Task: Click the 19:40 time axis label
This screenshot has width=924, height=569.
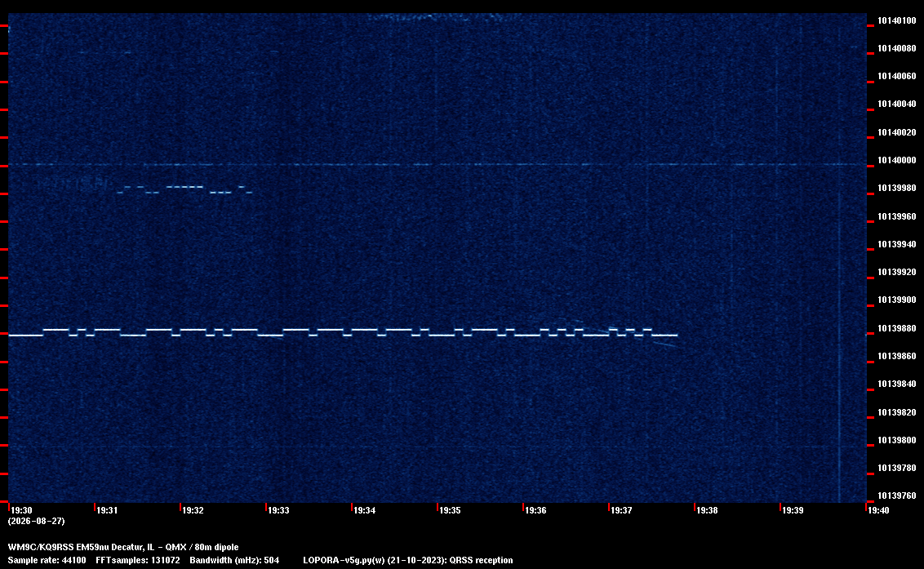Action: point(878,510)
